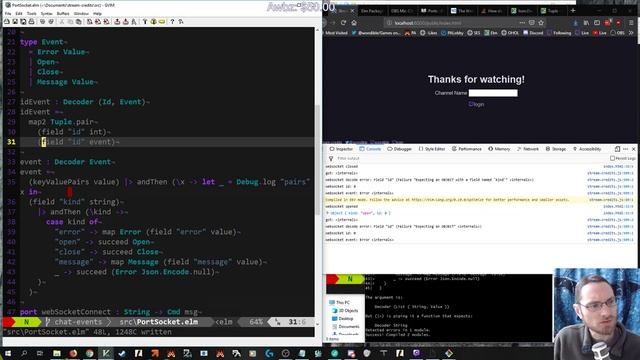Reload the page in Firefox

click(343, 23)
